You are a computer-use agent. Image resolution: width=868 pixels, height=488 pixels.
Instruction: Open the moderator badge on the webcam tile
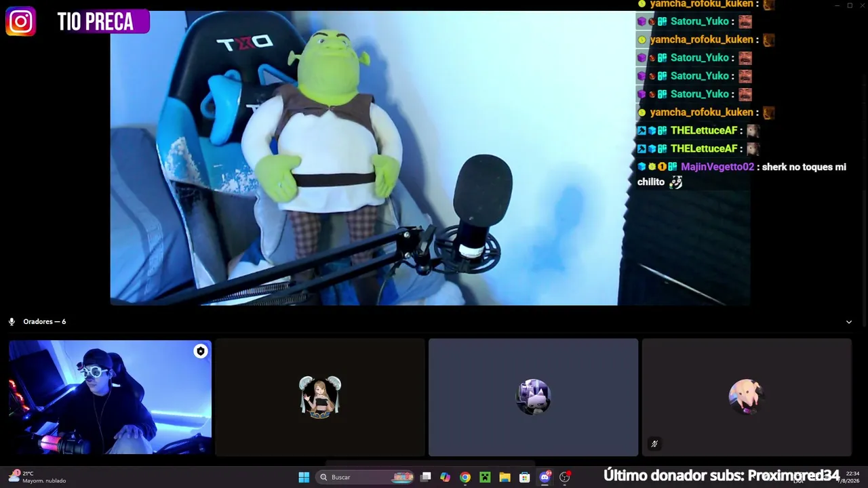pyautogui.click(x=200, y=351)
